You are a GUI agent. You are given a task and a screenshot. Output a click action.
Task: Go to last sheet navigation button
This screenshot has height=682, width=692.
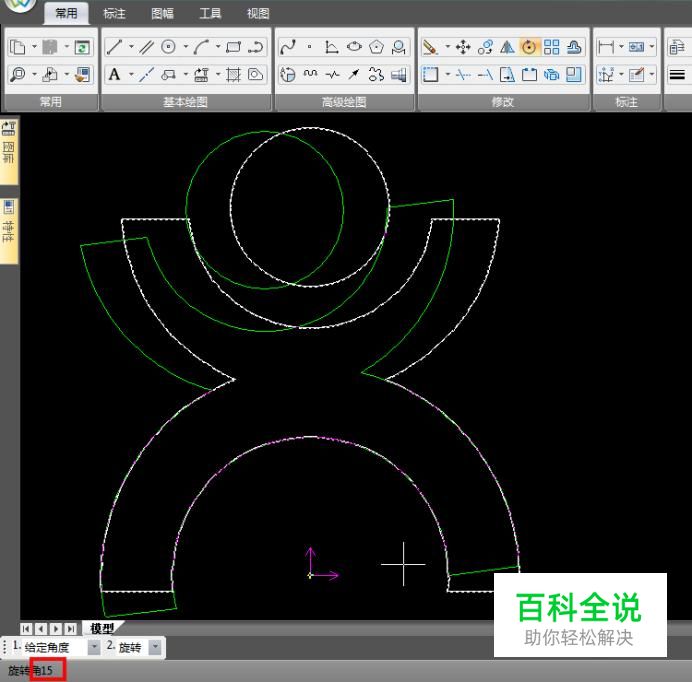click(70, 629)
